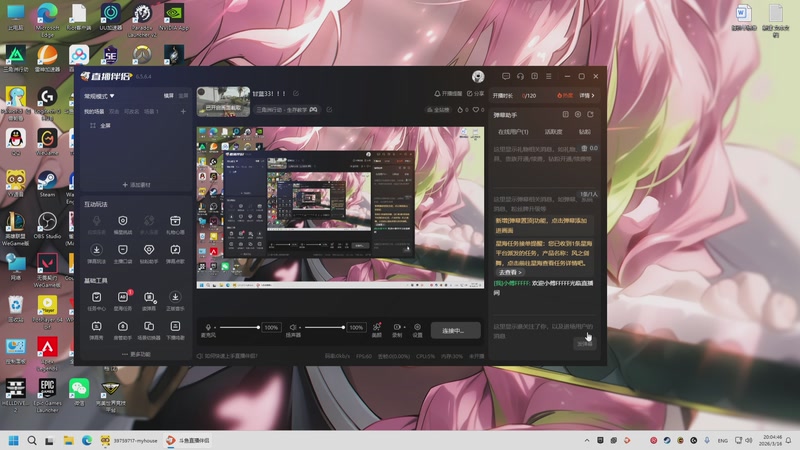The height and width of the screenshot is (450, 800).
Task: Select the 场景 1 scene tab
Action: coord(151,111)
